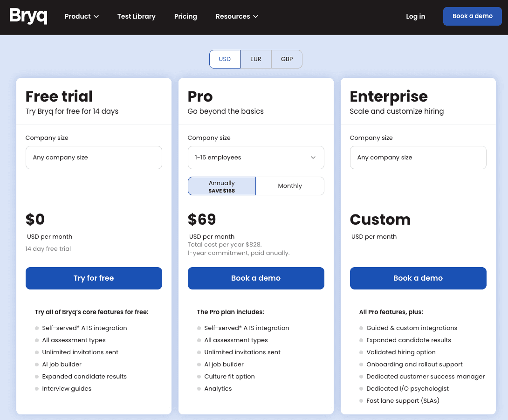The image size is (508, 420).
Task: Click 'Fast lane support (SLAs)' feature
Action: 403,400
